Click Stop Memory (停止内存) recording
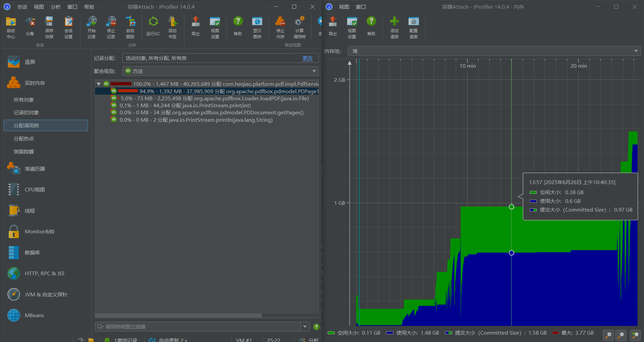Viewport: 644px width, 342px height. click(280, 27)
